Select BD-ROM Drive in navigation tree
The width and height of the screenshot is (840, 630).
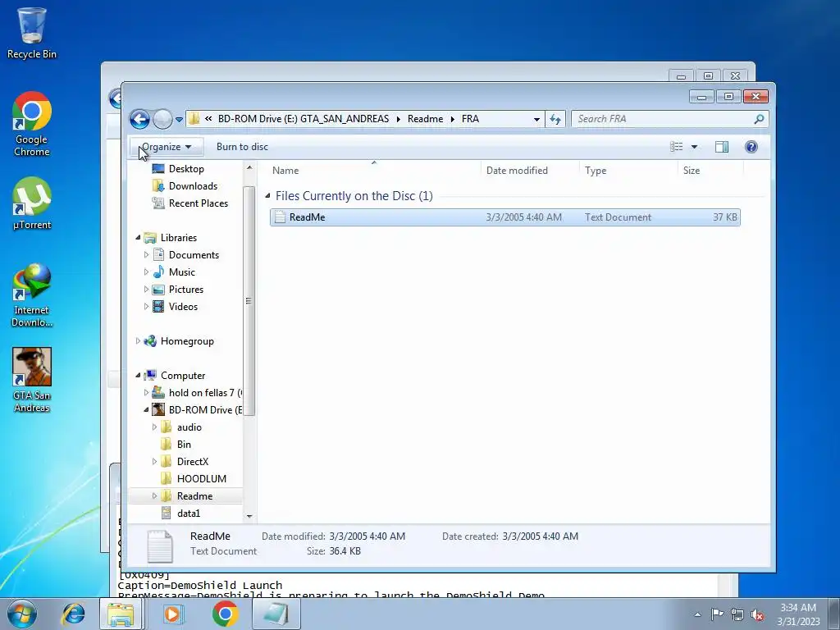[204, 410]
